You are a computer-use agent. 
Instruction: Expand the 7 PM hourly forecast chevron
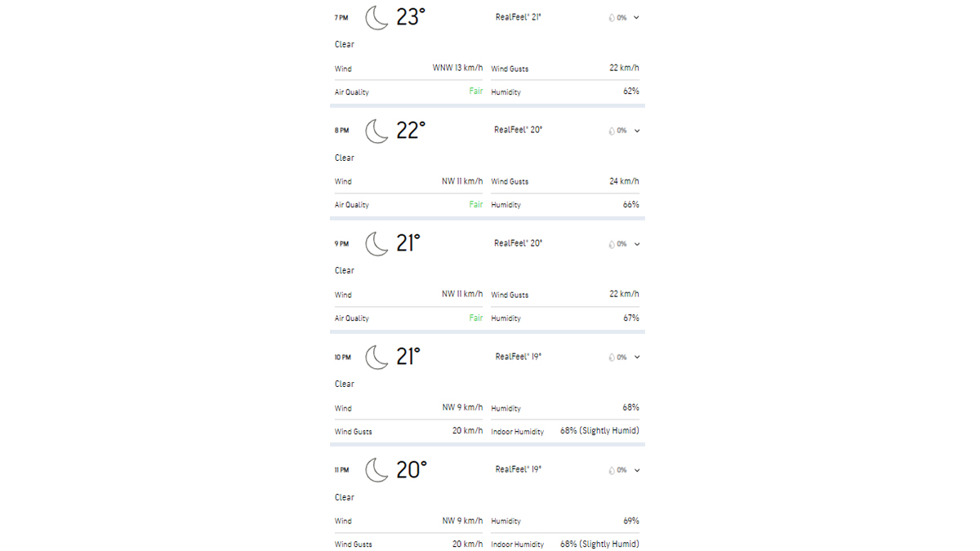[636, 17]
